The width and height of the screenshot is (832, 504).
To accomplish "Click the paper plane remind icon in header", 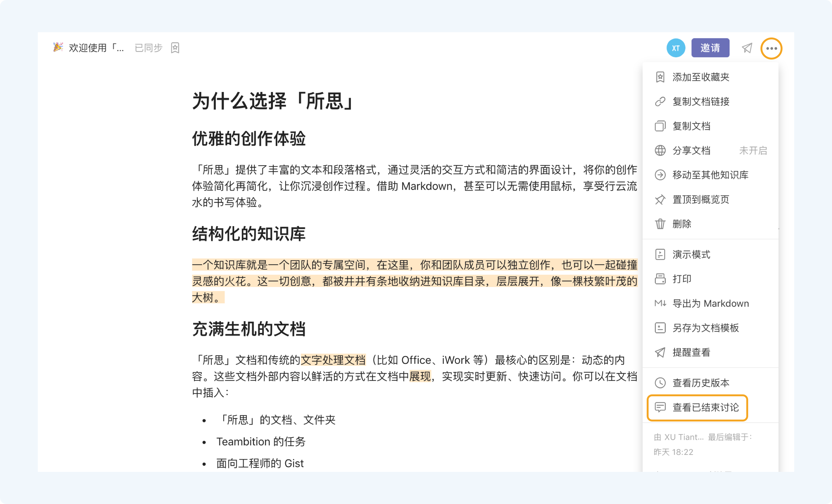I will coord(747,48).
